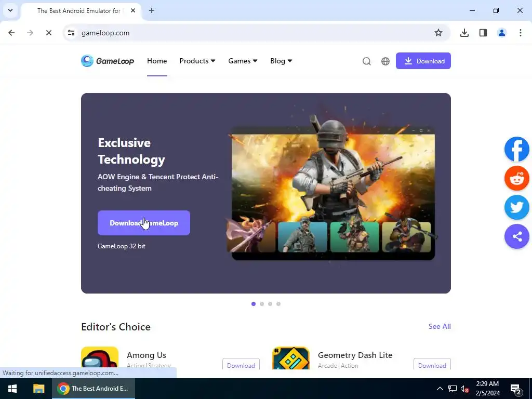532x399 pixels.
Task: View site information icon in address bar
Action: point(71,33)
